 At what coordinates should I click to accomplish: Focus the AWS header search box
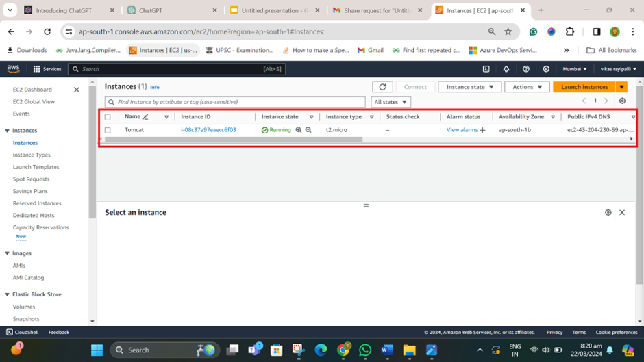point(177,69)
